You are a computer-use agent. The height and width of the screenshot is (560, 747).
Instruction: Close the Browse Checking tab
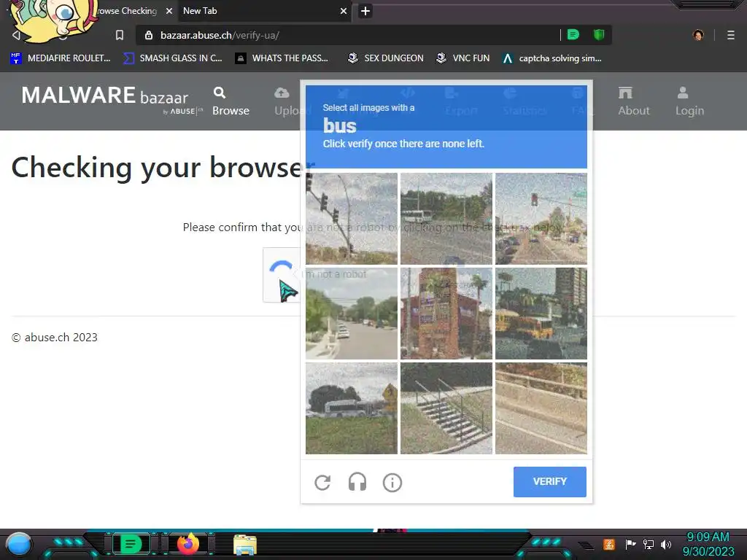(x=169, y=10)
